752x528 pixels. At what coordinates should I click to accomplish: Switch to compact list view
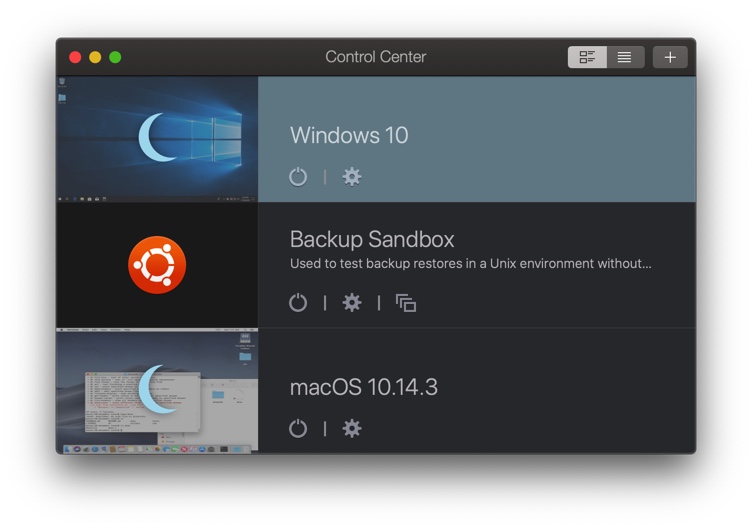[625, 57]
